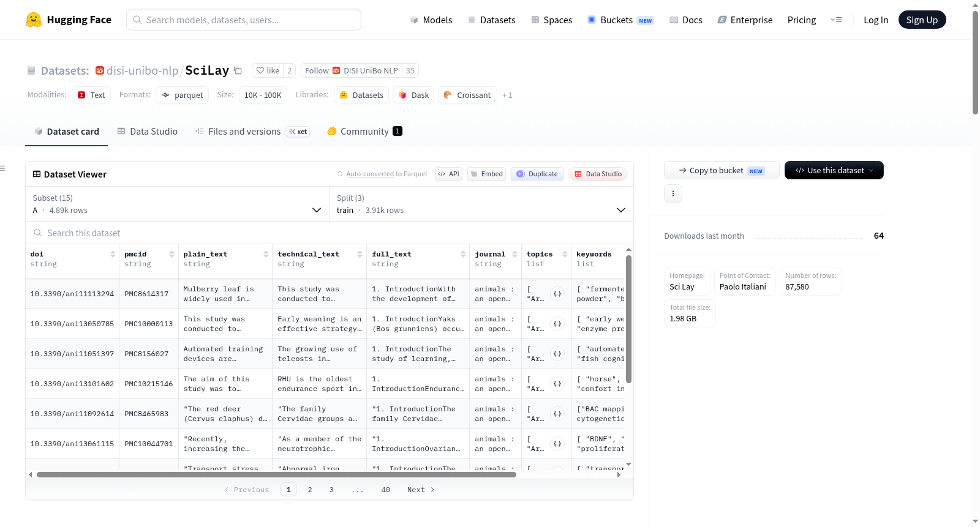Viewport: 980px width, 527px height.
Task: Open Buckets in the top navigation
Action: [x=620, y=20]
